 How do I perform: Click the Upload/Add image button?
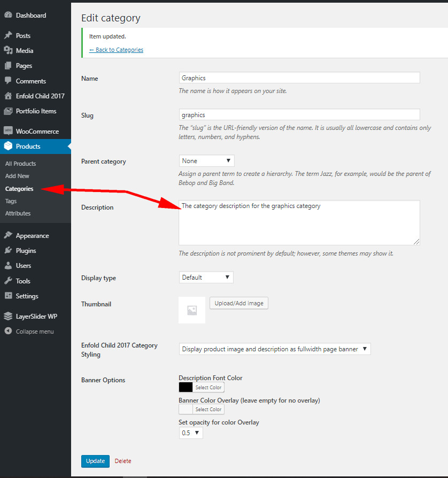coord(239,303)
